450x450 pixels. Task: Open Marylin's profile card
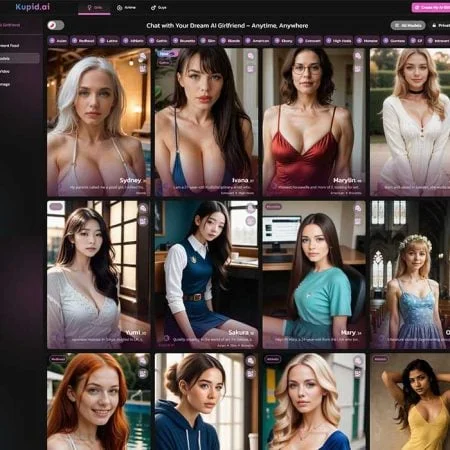point(314,122)
